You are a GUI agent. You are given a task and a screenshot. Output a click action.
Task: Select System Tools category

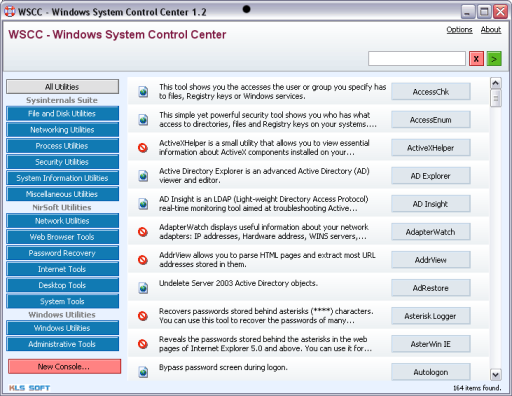62,301
